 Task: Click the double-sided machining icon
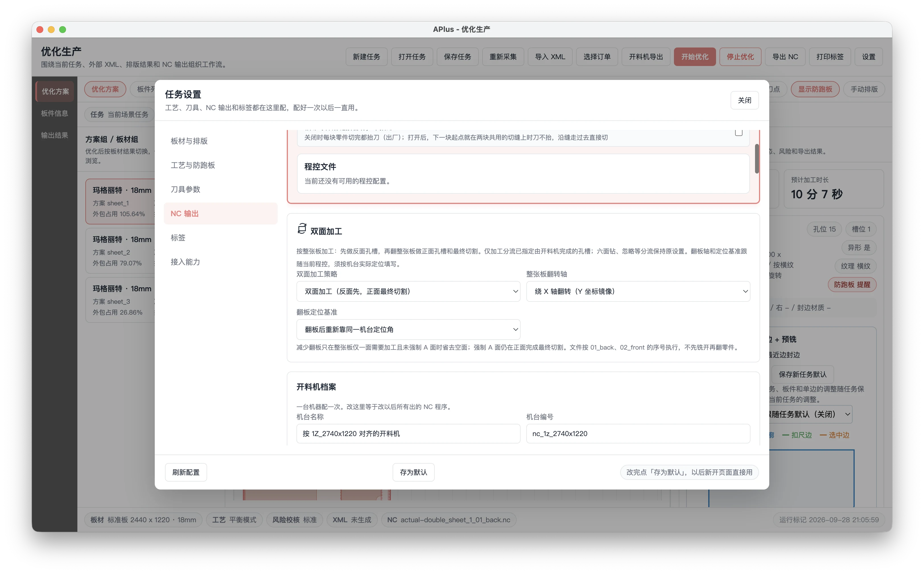[302, 228]
